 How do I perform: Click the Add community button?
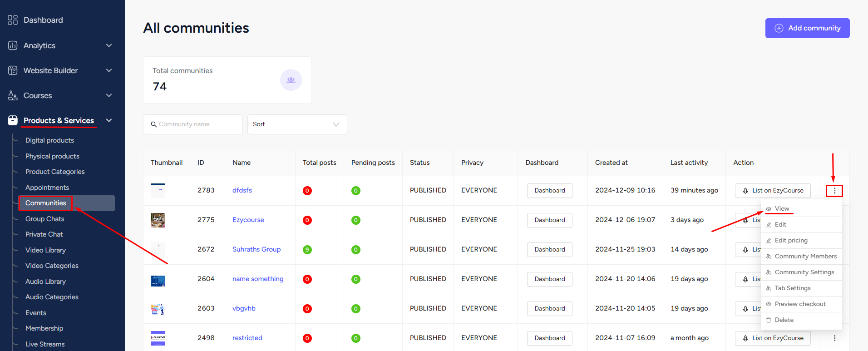click(x=807, y=28)
